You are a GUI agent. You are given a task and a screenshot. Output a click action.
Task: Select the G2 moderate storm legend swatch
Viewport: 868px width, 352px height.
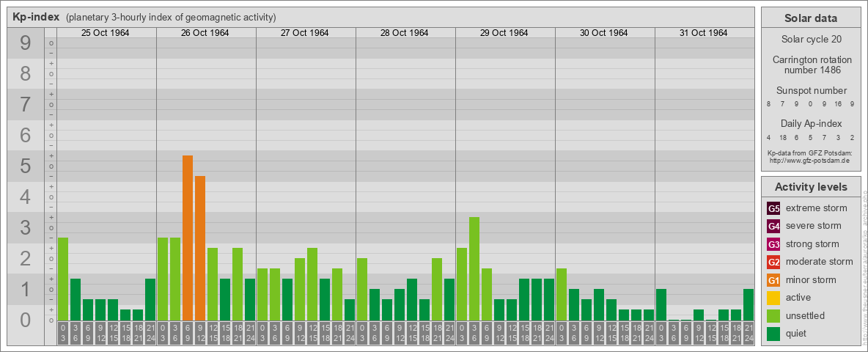click(x=773, y=262)
